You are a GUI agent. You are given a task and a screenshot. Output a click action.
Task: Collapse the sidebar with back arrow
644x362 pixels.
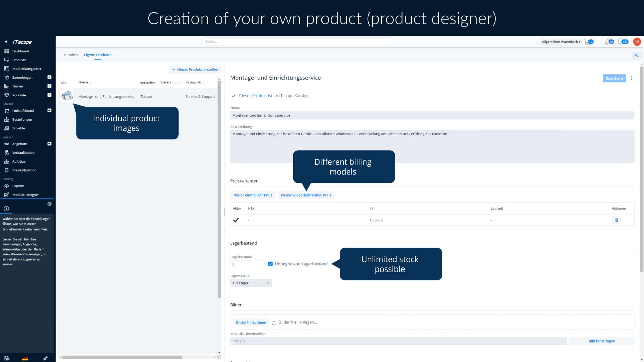(6, 42)
